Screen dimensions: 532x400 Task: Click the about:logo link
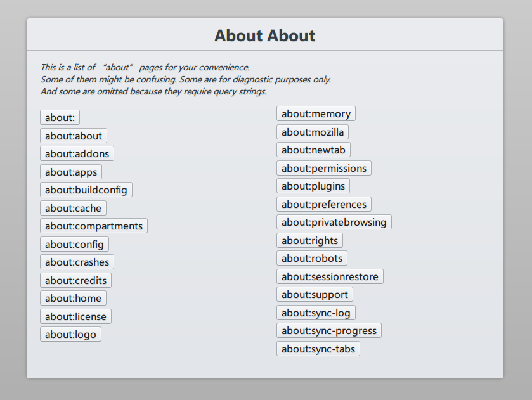point(70,334)
